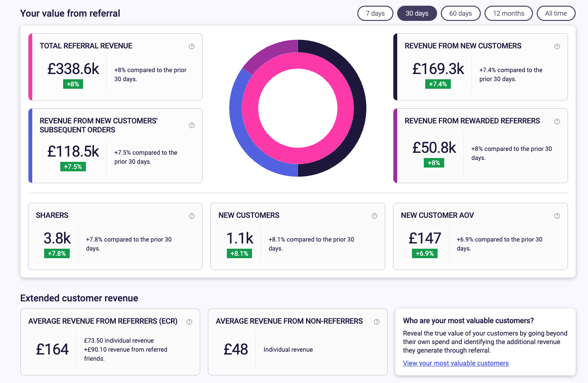Open View your most valuable customers link
The width and height of the screenshot is (588, 383).
coord(456,363)
